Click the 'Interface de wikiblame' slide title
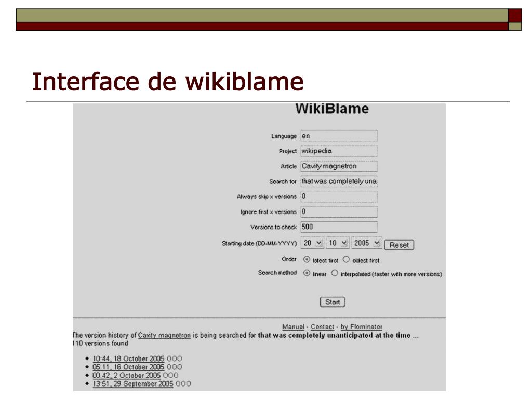The height and width of the screenshot is (399, 532). (168, 82)
